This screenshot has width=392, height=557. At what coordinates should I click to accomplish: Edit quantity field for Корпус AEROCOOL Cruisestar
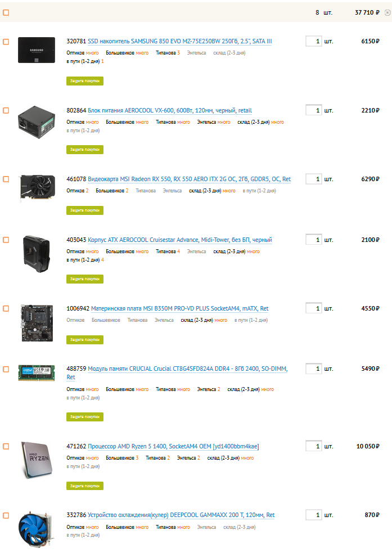(314, 240)
